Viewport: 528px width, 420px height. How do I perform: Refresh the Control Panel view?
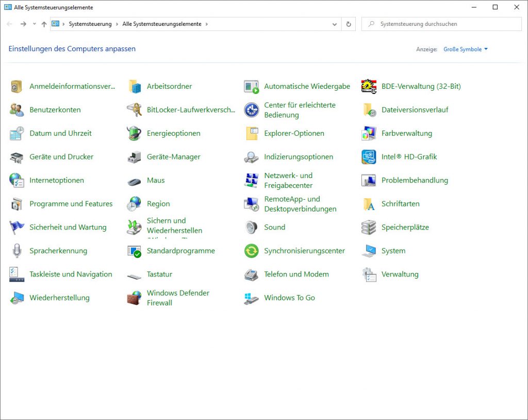click(x=349, y=24)
